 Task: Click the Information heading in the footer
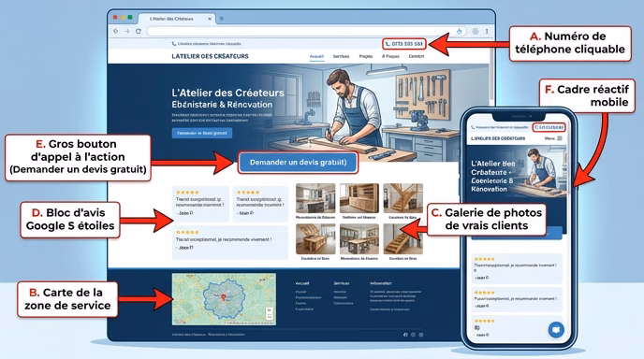(380, 283)
